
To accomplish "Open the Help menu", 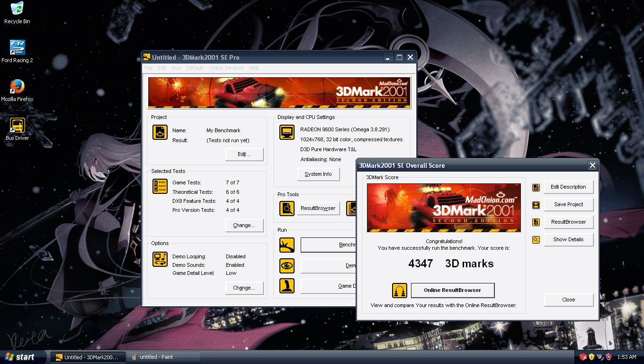I will (x=254, y=68).
